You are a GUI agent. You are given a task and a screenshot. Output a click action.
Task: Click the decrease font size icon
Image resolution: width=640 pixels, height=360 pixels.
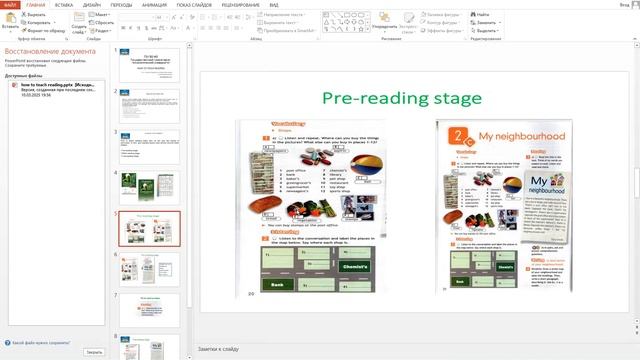(182, 17)
